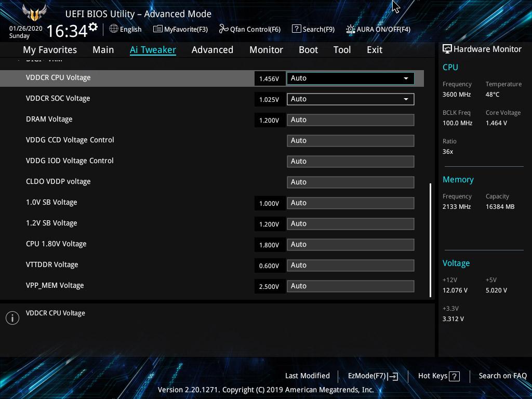Click the Search question mark icon
This screenshot has height=399, width=532.
pyautogui.click(x=296, y=29)
